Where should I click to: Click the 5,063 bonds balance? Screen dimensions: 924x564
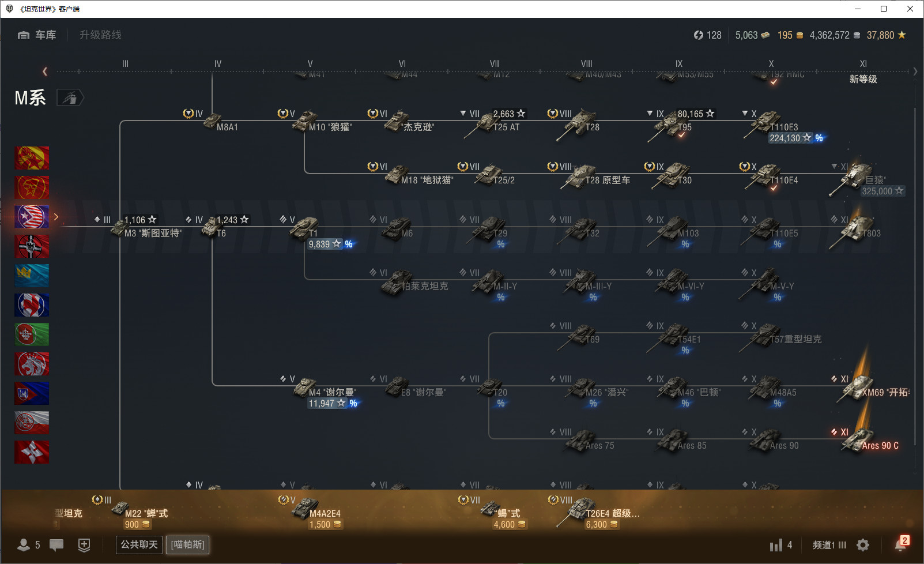(x=752, y=35)
